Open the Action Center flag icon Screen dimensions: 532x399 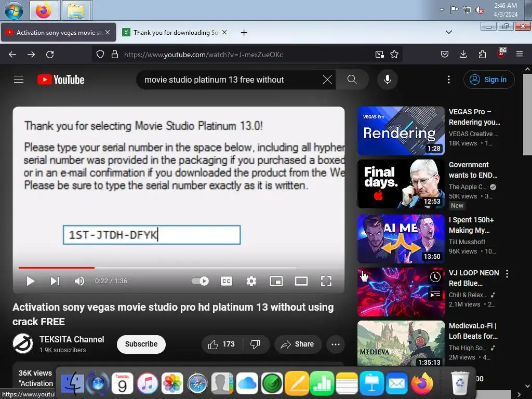[454, 10]
